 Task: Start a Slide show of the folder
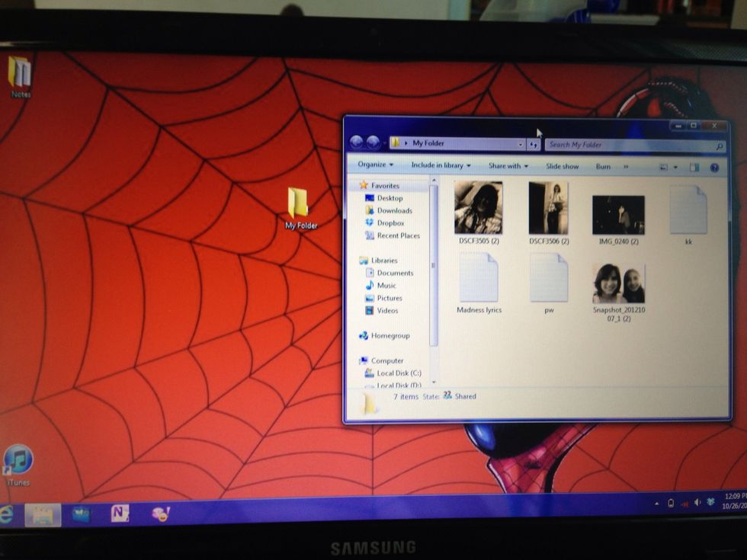click(562, 166)
